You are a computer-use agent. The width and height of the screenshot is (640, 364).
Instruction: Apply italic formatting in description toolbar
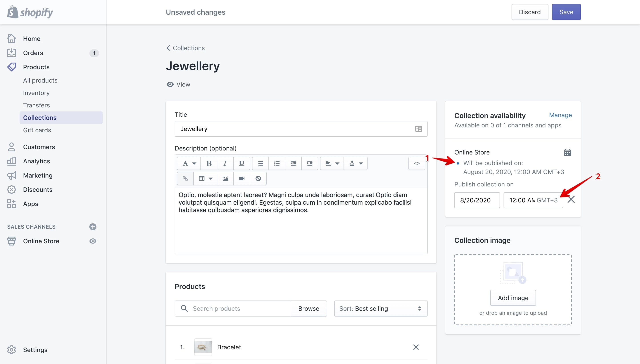(225, 164)
